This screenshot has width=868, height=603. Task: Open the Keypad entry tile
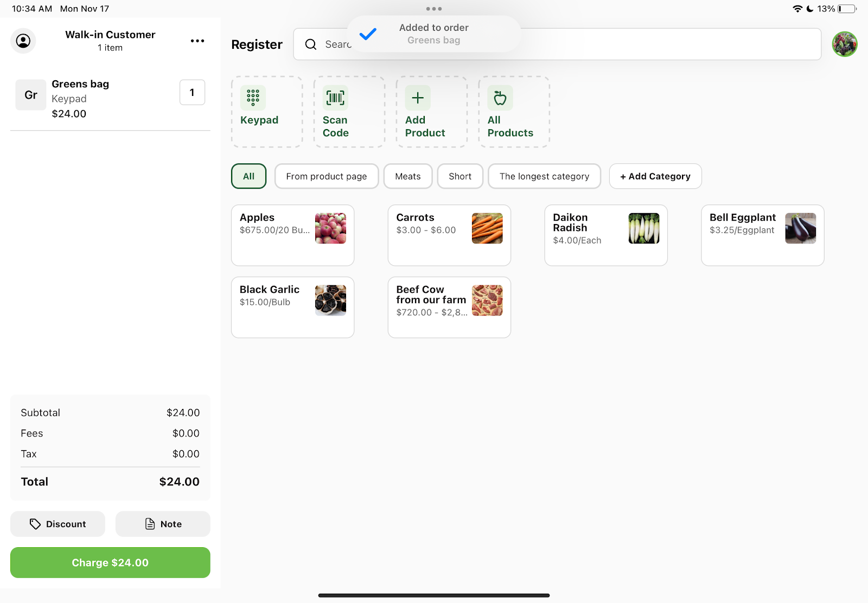(266, 112)
